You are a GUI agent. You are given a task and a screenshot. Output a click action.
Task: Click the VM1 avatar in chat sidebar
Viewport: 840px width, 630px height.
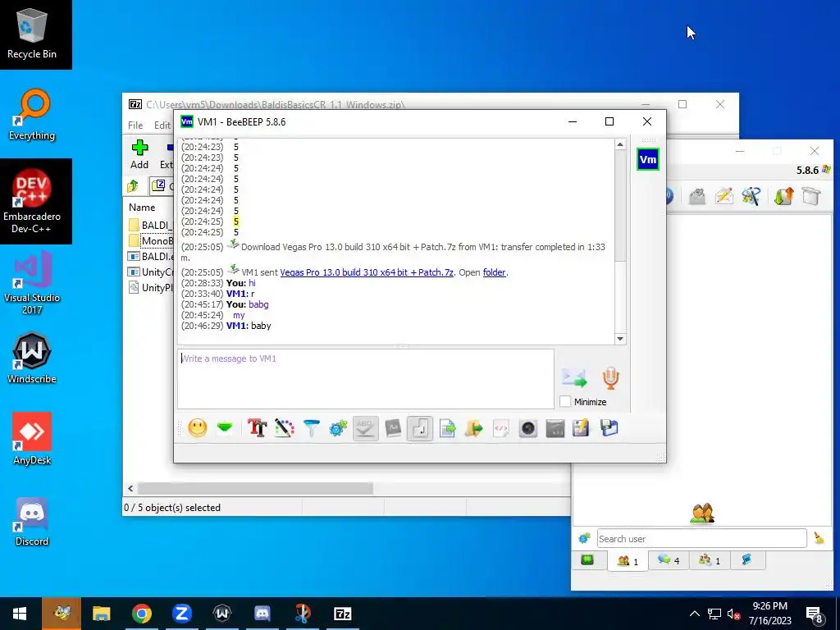pos(648,159)
